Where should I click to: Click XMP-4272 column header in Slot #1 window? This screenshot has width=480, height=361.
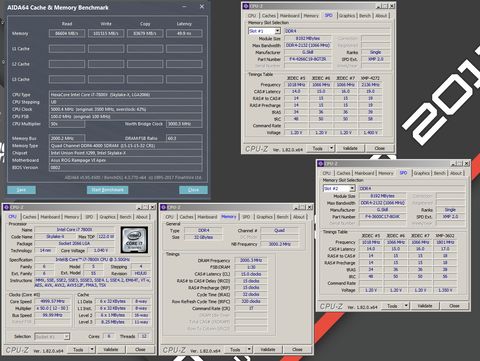370,78
